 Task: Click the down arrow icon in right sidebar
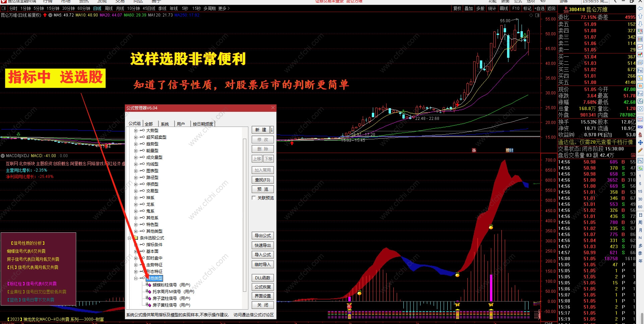coord(640,24)
